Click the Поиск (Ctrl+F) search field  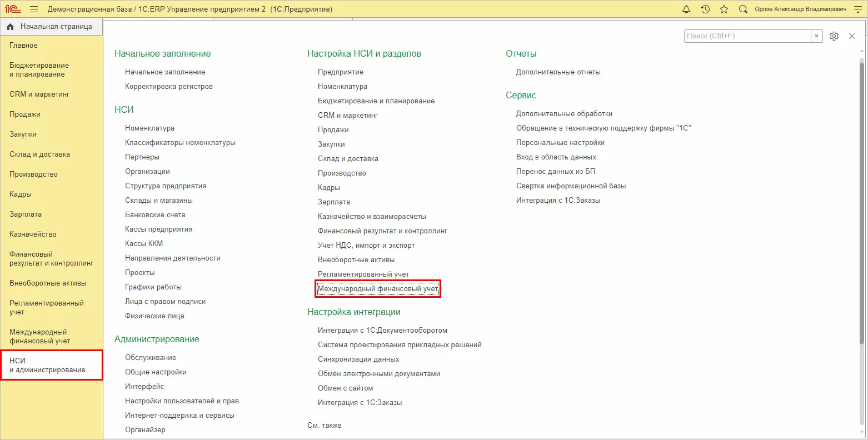point(747,36)
